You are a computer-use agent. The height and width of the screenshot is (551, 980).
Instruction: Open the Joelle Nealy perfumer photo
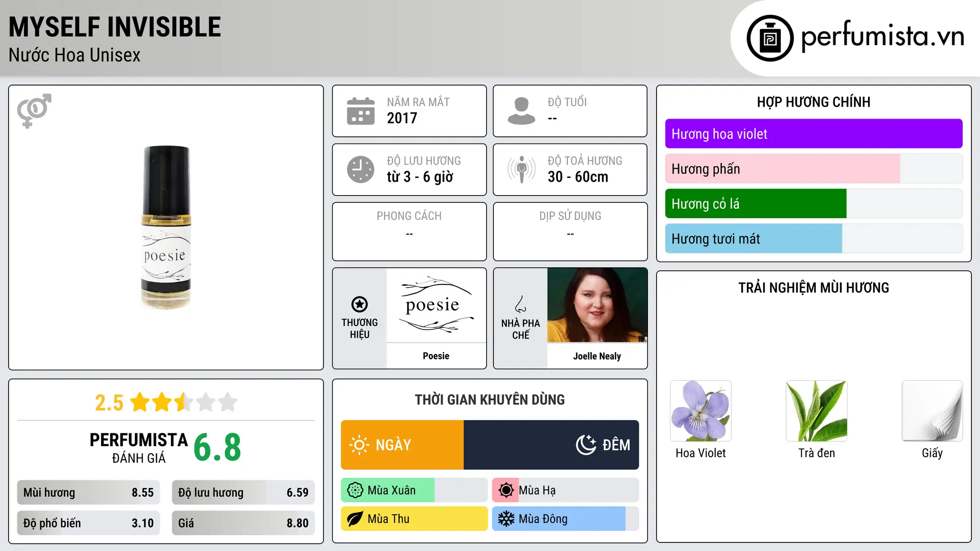597,305
